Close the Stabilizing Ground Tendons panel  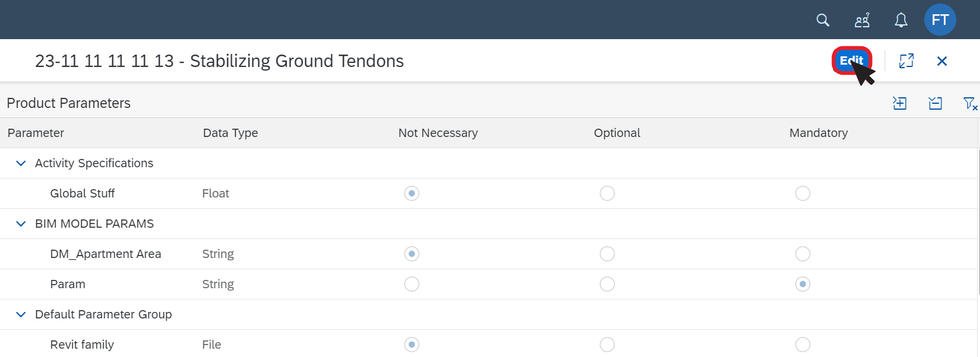pyautogui.click(x=941, y=61)
